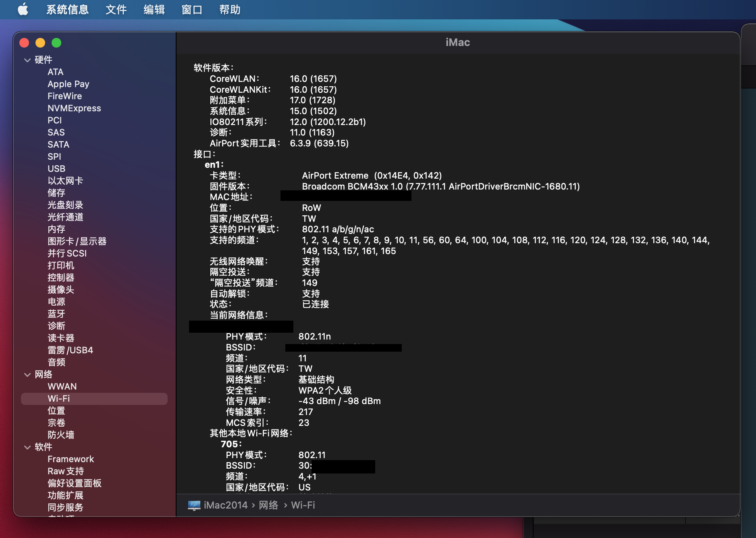Open the 窗口 menu
The image size is (756, 538).
pyautogui.click(x=192, y=9)
